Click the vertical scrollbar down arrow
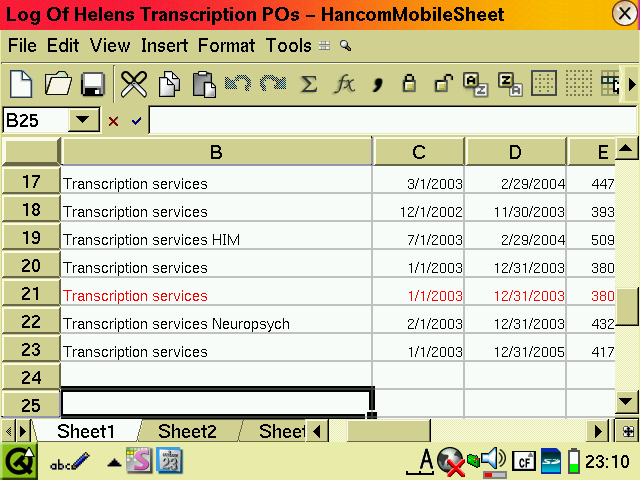This screenshot has height=480, width=640. pyautogui.click(x=626, y=401)
